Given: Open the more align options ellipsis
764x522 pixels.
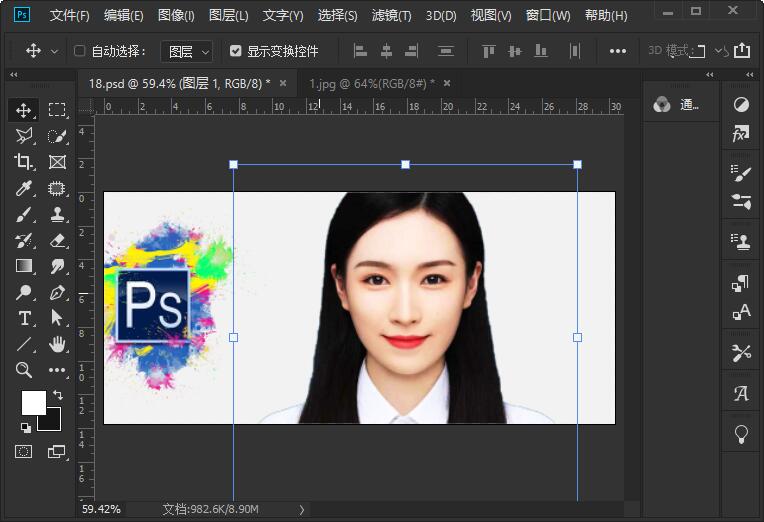Looking at the screenshot, I should (617, 51).
